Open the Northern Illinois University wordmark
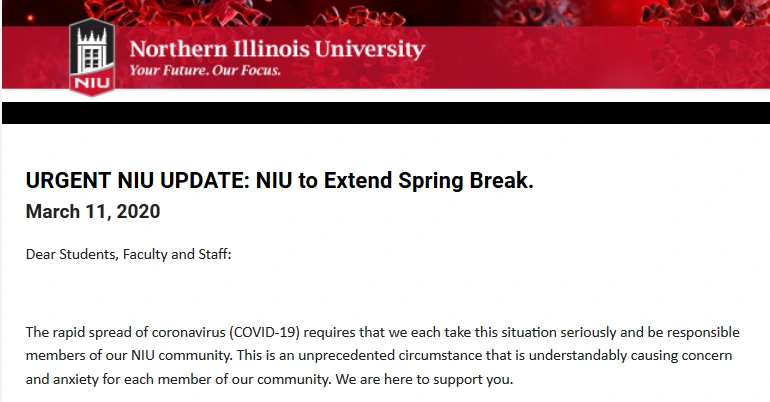The width and height of the screenshot is (770, 402). coord(277,49)
